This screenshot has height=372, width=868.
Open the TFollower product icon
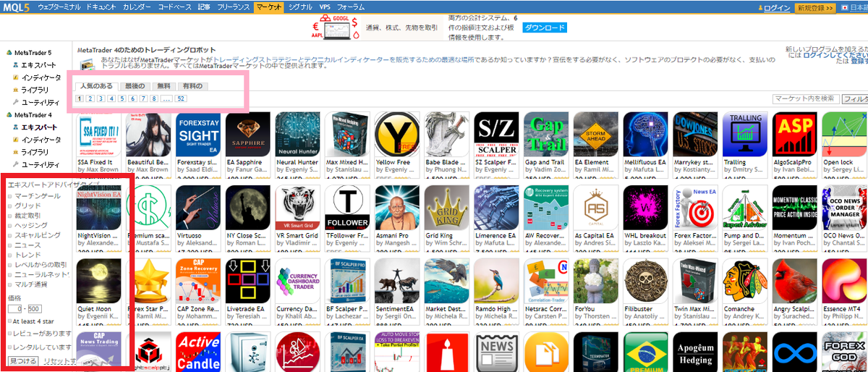pyautogui.click(x=348, y=208)
